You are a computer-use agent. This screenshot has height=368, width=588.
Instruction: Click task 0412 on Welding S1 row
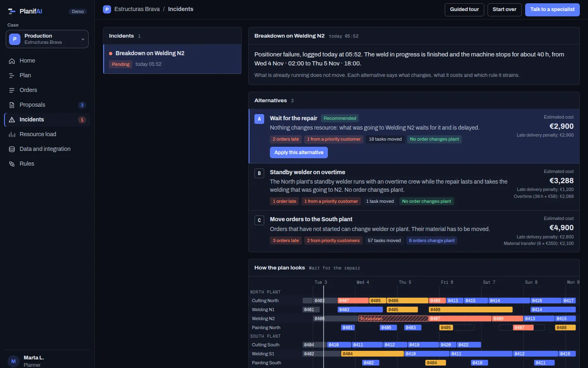click(535, 354)
